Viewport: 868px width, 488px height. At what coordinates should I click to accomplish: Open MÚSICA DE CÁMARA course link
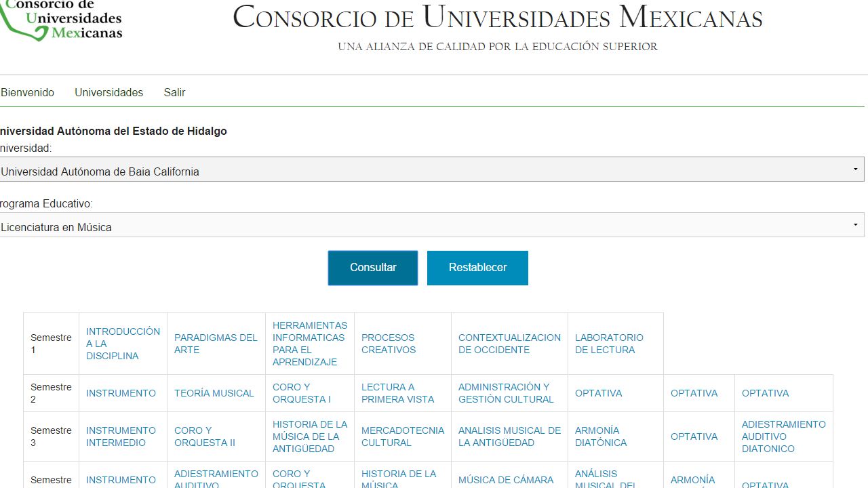(x=506, y=480)
